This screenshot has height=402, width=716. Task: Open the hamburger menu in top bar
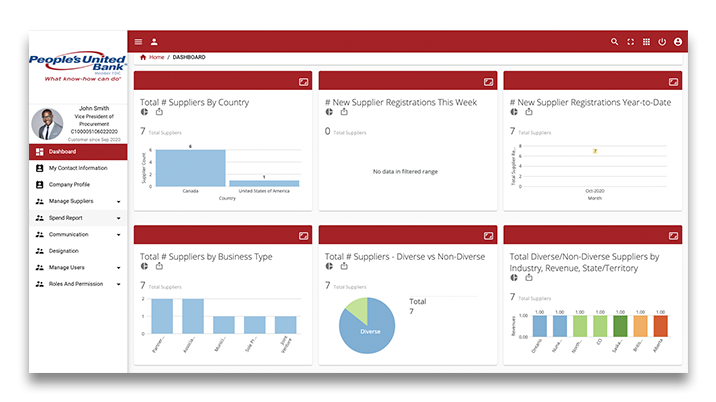[x=138, y=42]
